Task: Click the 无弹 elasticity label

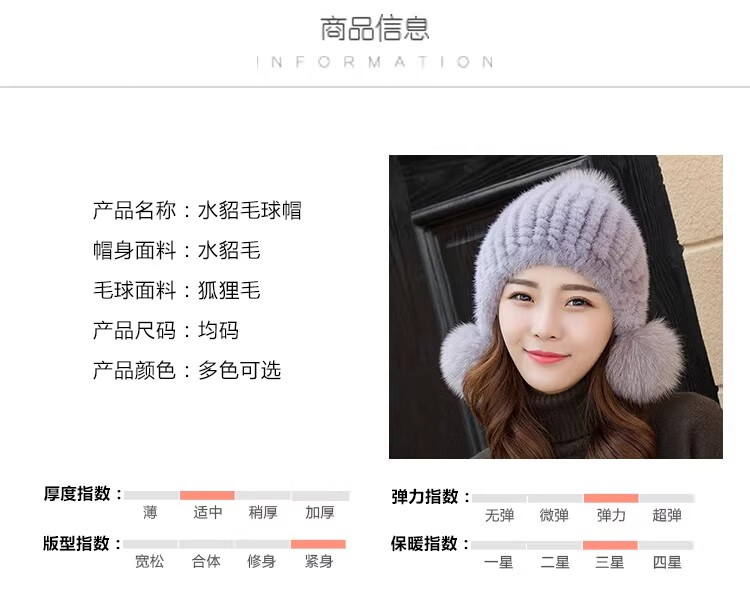Action: pyautogui.click(x=499, y=515)
